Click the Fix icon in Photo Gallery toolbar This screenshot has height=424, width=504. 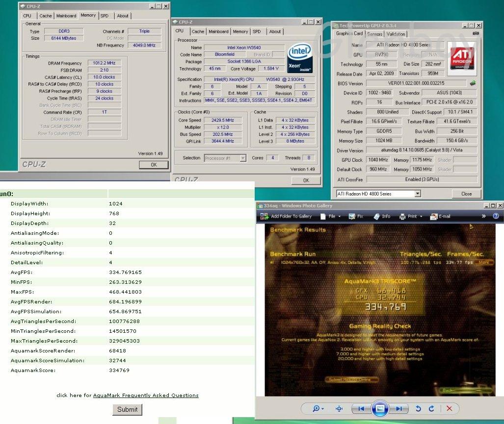pos(351,216)
